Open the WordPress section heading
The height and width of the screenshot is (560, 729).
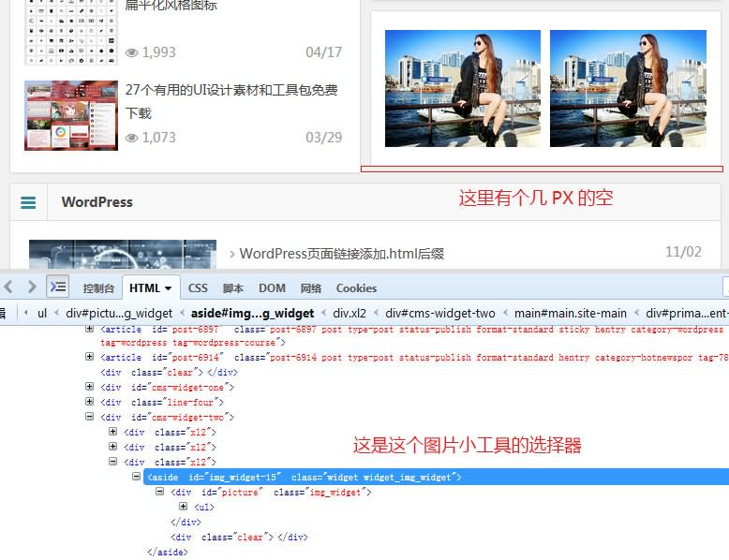pos(97,202)
